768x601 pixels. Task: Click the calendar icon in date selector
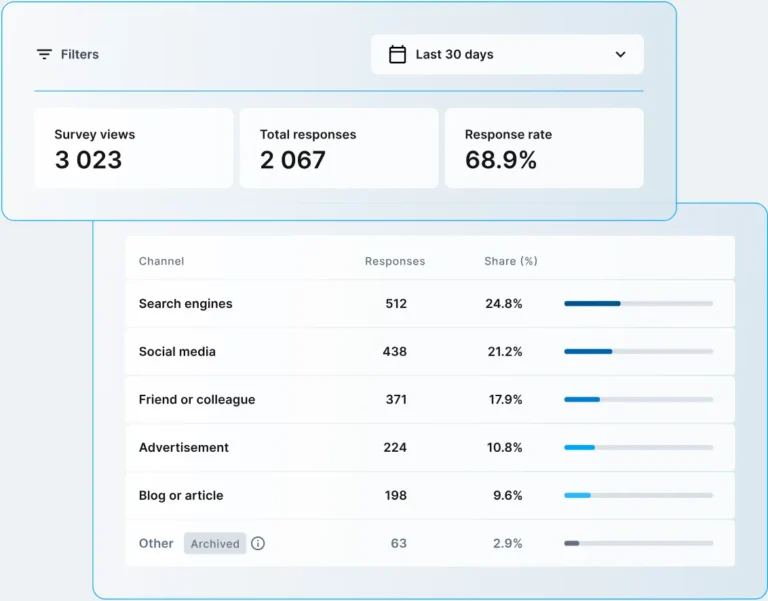pos(397,54)
